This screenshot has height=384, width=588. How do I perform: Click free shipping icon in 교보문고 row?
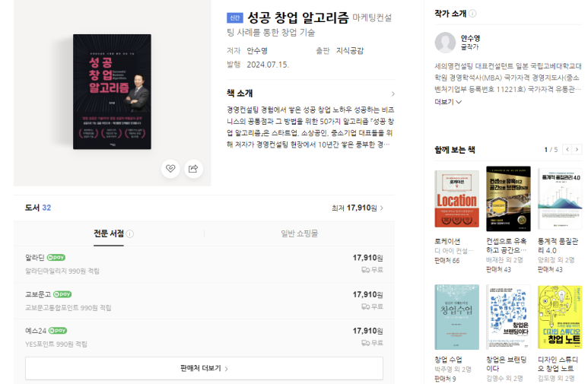pos(366,306)
